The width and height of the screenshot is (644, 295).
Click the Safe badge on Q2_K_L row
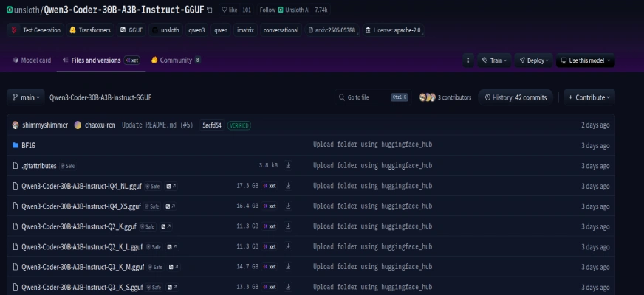click(154, 247)
